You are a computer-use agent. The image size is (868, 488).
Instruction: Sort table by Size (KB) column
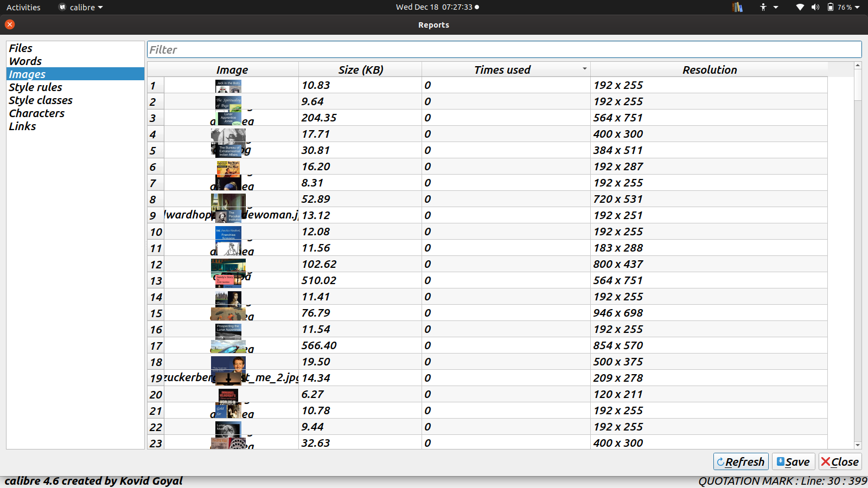[360, 69]
